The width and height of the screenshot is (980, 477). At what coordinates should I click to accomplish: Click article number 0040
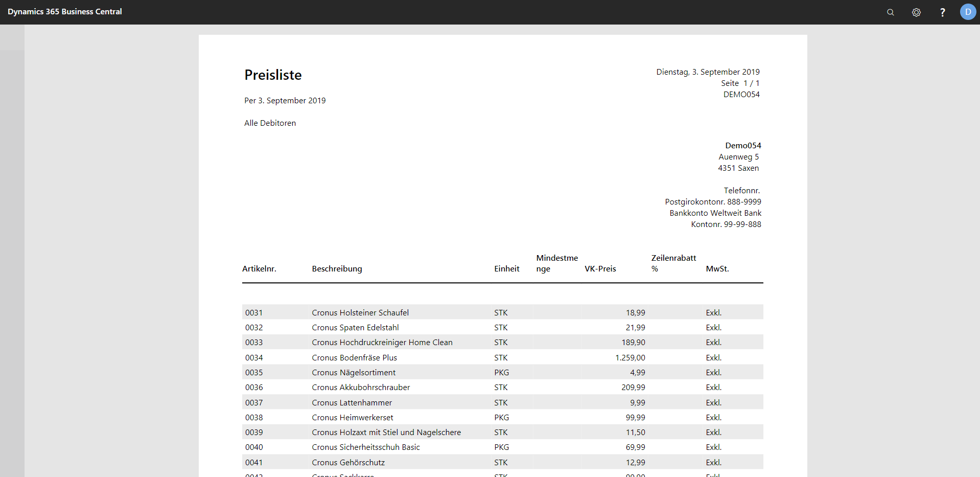pos(254,447)
